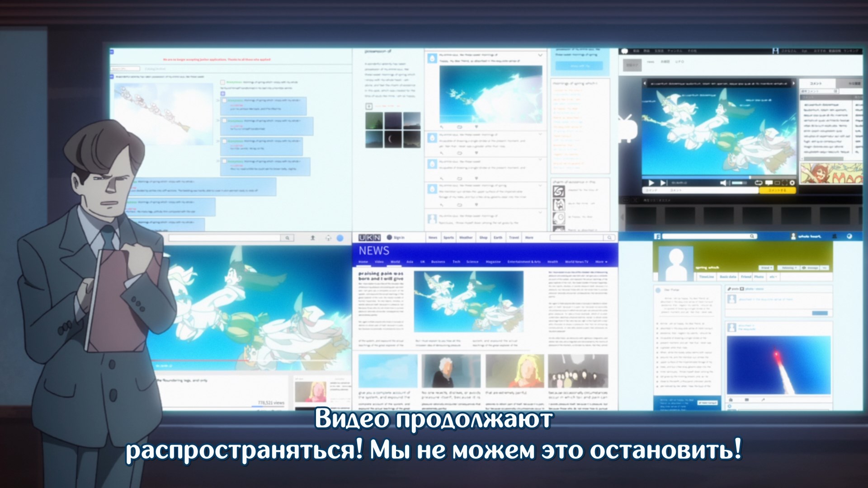Tick checkbox on third blue reply post
868x488 pixels.
[224, 141]
